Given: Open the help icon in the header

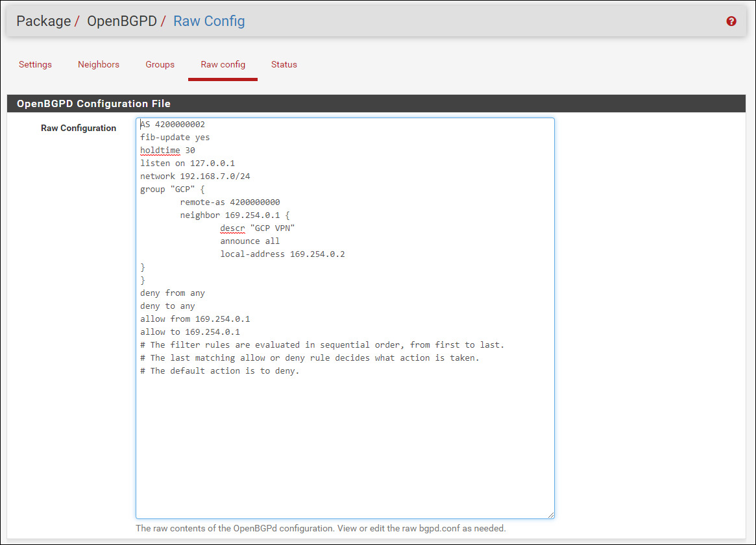Looking at the screenshot, I should pos(731,21).
